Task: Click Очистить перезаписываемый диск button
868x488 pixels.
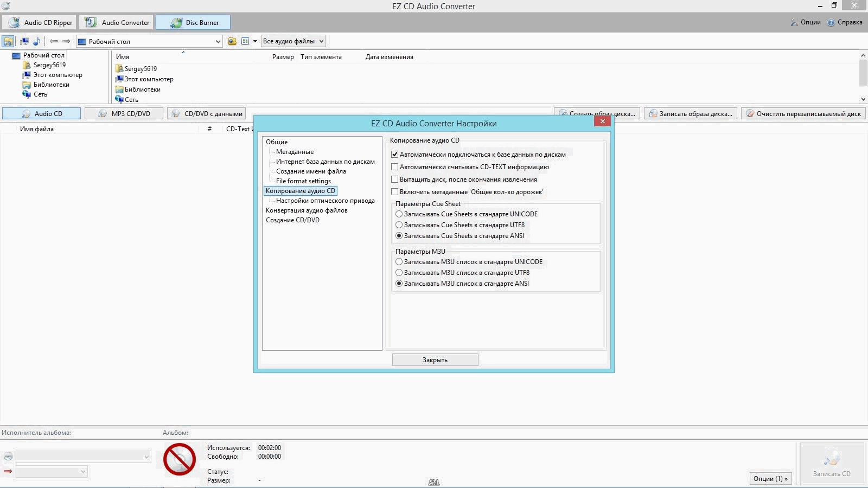Action: [x=803, y=113]
